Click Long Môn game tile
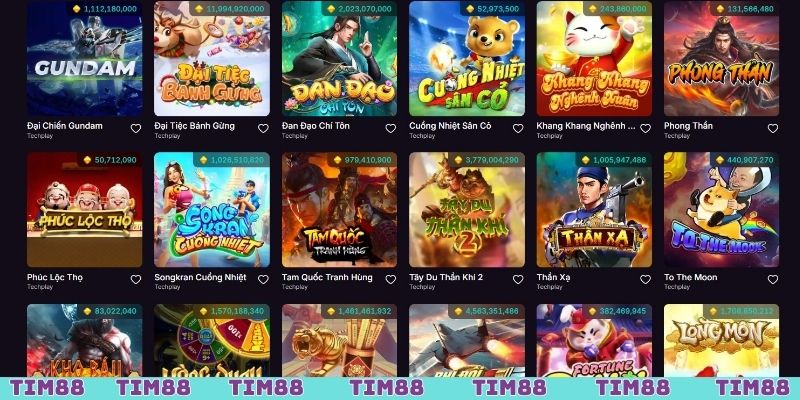The height and width of the screenshot is (400, 800). coord(721,340)
